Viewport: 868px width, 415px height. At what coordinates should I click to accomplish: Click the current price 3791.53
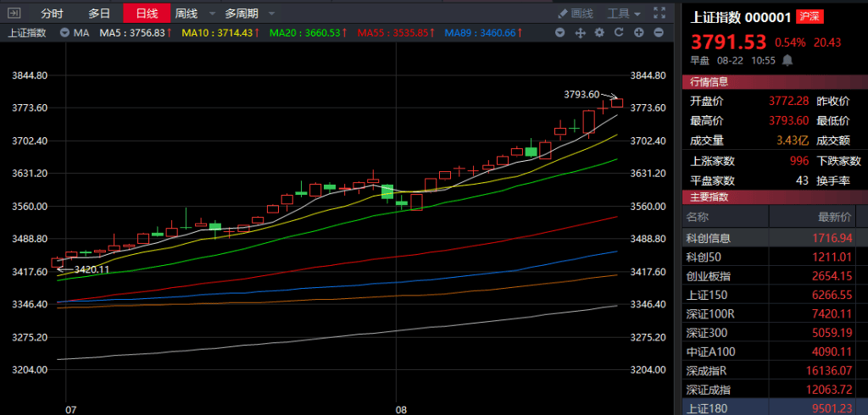point(728,42)
